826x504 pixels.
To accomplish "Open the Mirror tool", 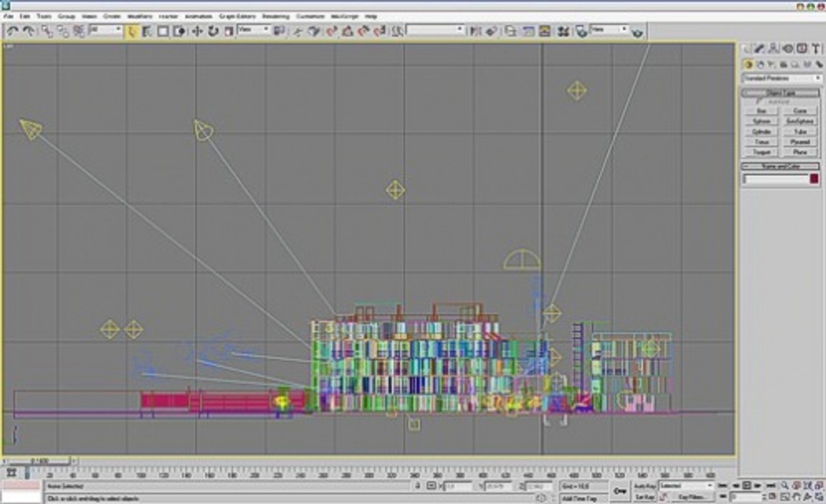I will [475, 31].
